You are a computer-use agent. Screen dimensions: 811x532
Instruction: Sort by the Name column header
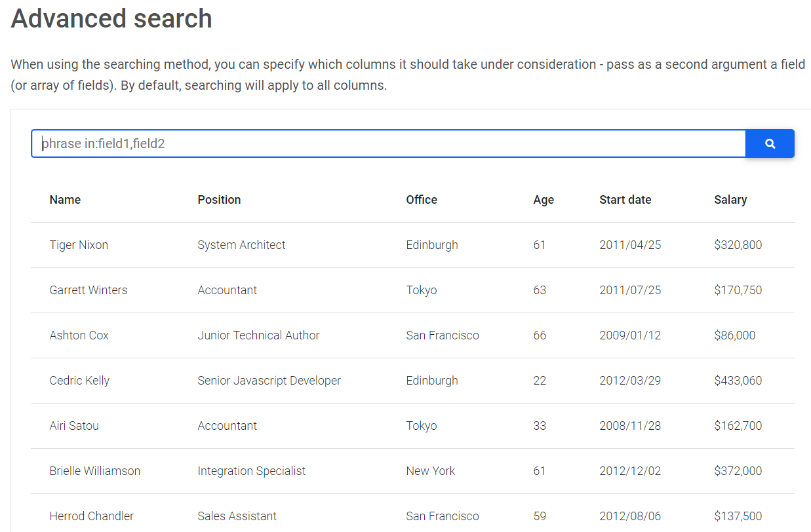(65, 200)
